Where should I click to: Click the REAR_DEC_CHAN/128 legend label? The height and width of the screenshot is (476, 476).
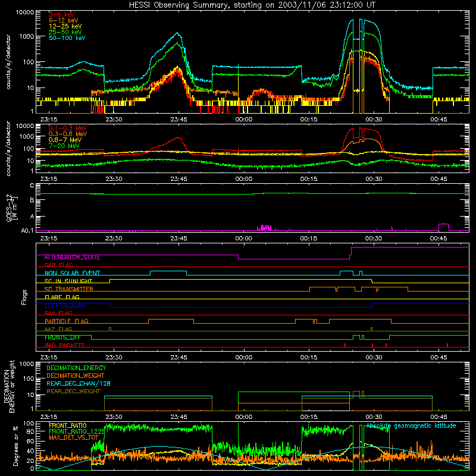pyautogui.click(x=79, y=384)
